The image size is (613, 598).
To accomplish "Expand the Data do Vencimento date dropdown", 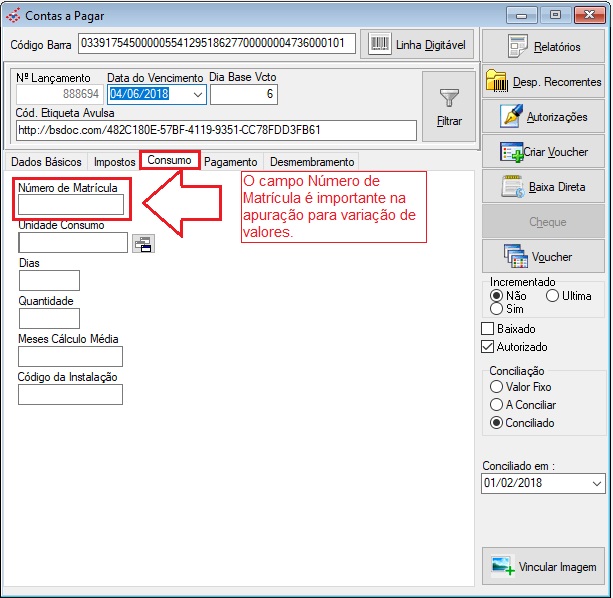I will click(197, 95).
